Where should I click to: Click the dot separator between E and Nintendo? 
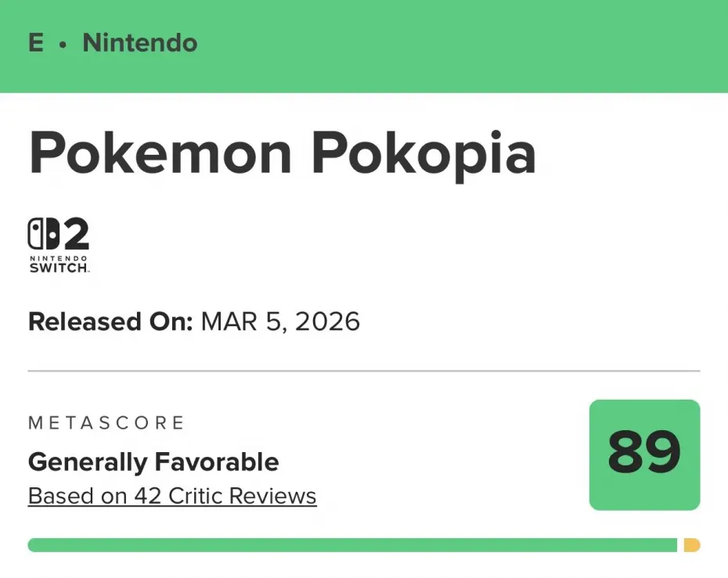coord(63,44)
